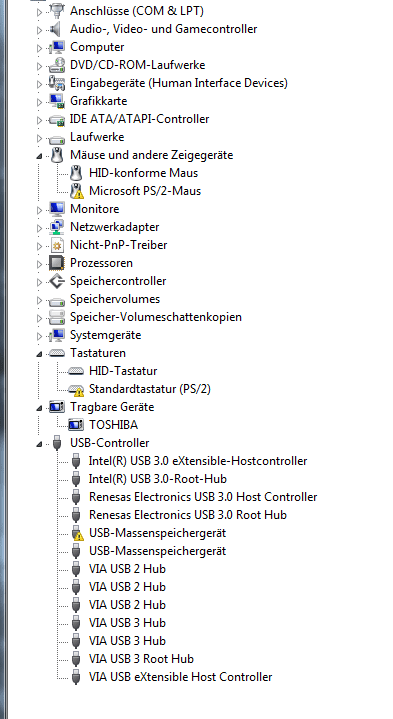393x719 pixels.
Task: Select Intel(R) USB 3.0 eXtensible-Hostcontroller entry
Action: click(x=198, y=460)
